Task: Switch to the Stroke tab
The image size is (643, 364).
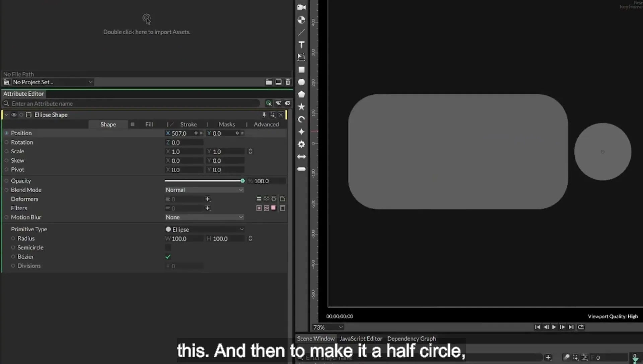Action: pyautogui.click(x=189, y=124)
